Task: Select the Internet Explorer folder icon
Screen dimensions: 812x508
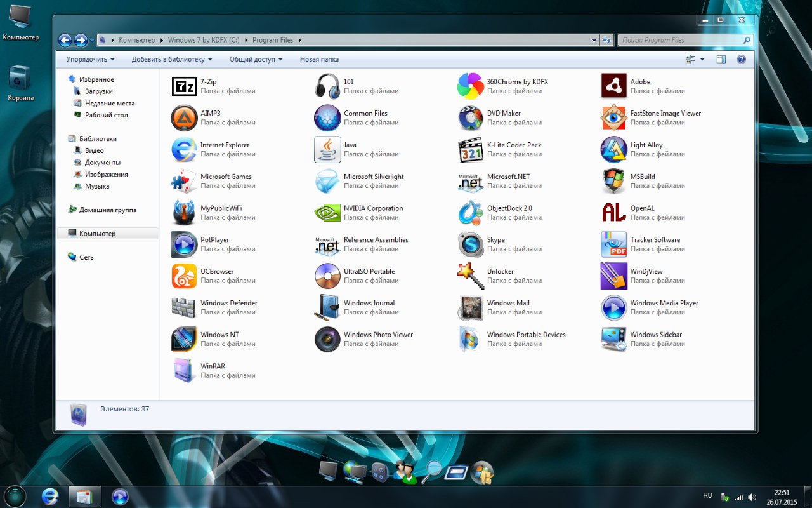Action: (184, 150)
